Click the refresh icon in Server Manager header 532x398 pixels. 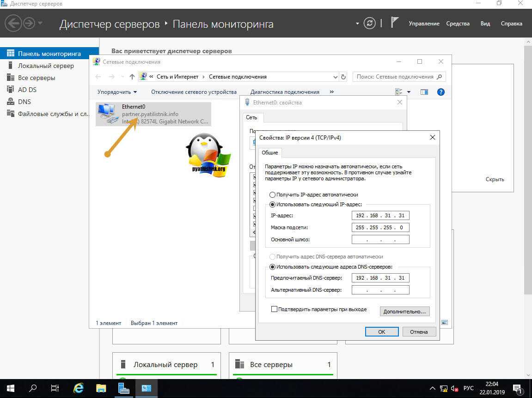(x=369, y=24)
